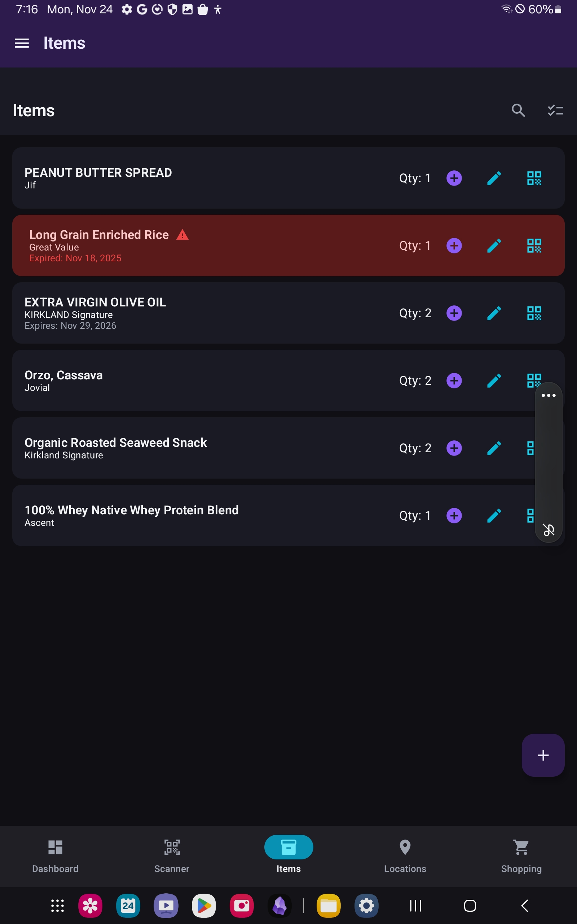
Task: Open the navigation drawer menu
Action: pos(22,43)
